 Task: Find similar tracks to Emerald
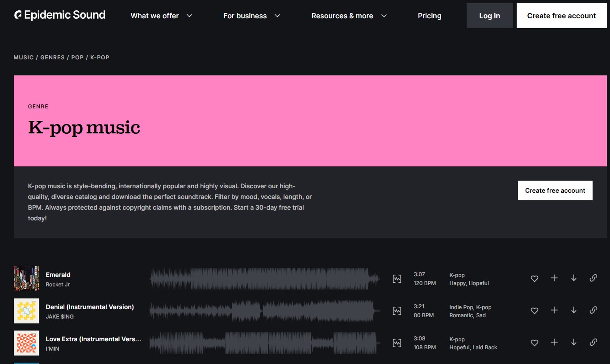click(x=397, y=278)
